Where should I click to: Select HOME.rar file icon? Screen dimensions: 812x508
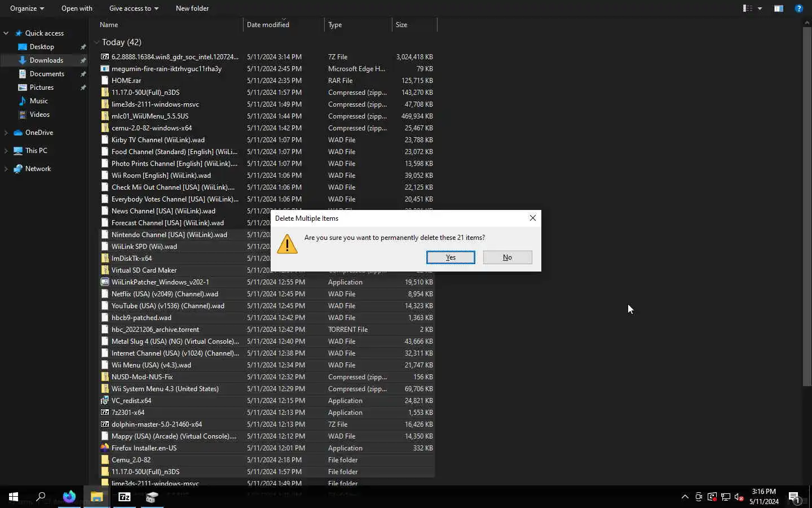(x=105, y=81)
